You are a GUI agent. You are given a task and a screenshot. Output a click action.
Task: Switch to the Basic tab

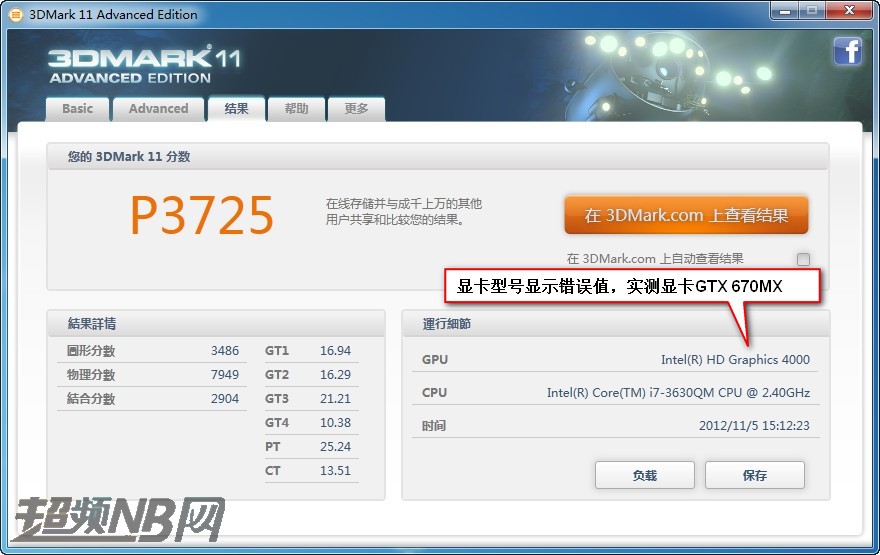(x=77, y=109)
